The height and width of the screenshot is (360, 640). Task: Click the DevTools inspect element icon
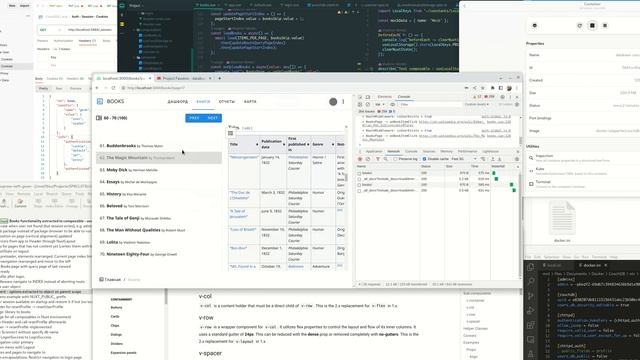pyautogui.click(x=360, y=97)
